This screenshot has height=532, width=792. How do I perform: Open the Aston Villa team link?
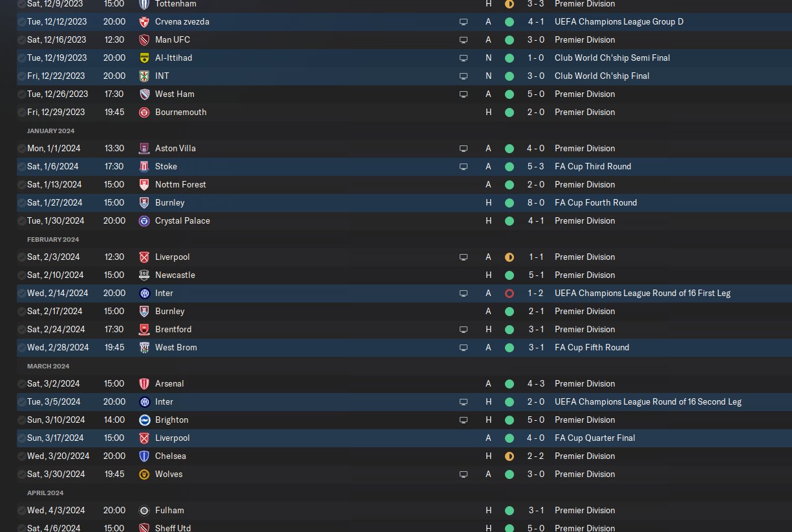[175, 149]
